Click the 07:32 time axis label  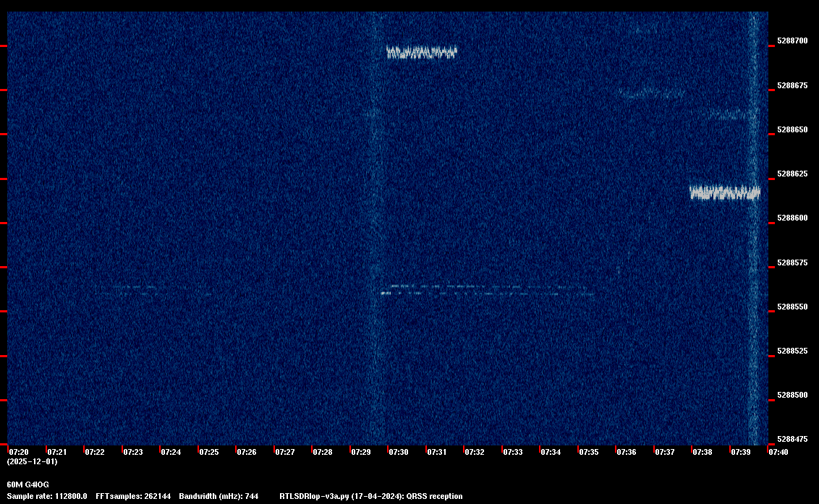475,452
